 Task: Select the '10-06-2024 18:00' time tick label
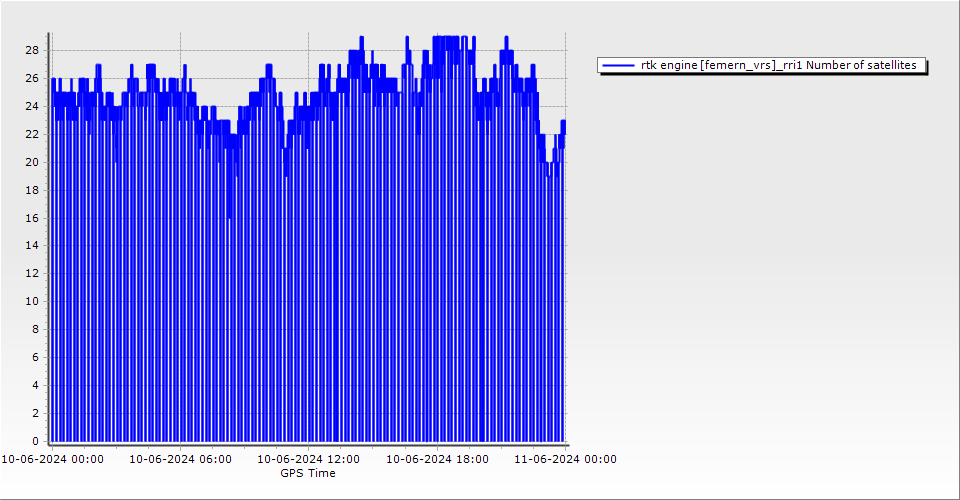point(437,460)
